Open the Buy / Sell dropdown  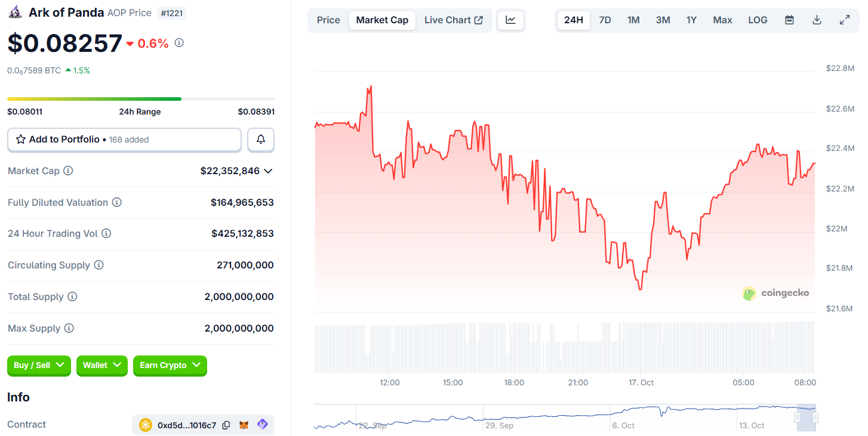tap(39, 366)
